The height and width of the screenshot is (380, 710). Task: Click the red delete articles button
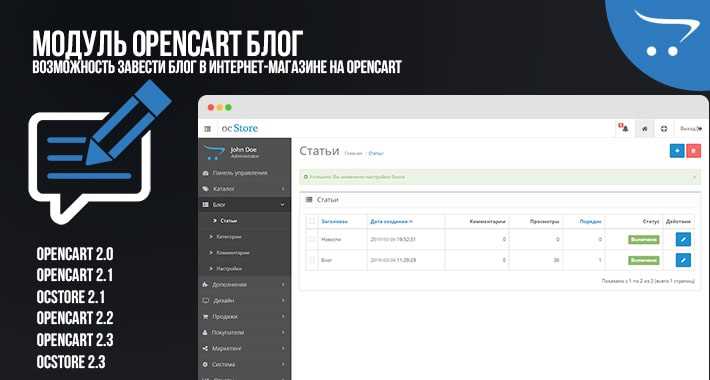693,151
